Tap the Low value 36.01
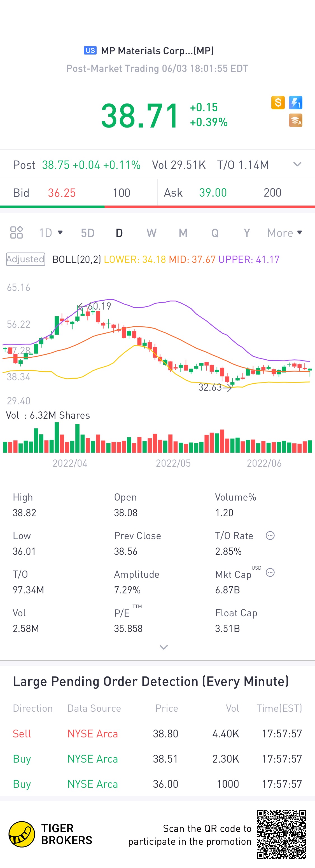The width and height of the screenshot is (315, 868). tap(24, 551)
